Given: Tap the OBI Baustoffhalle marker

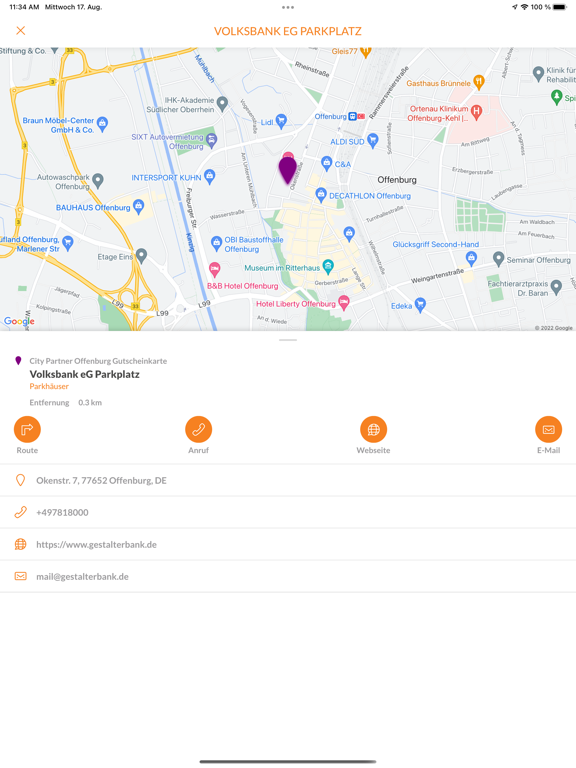Looking at the screenshot, I should pos(216,243).
